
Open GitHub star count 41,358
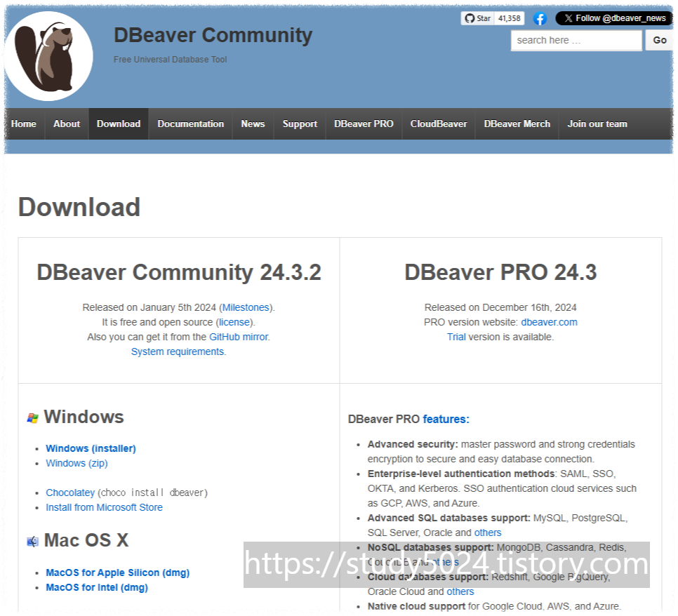click(510, 18)
